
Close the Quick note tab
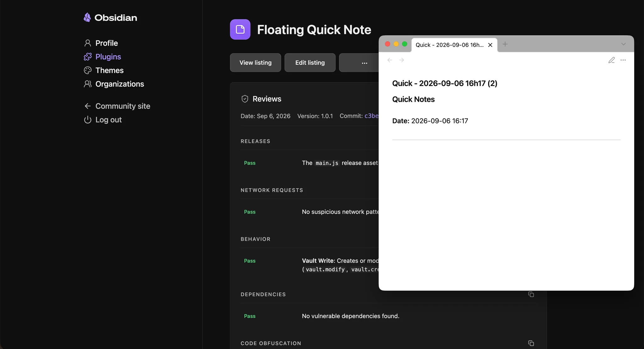(490, 45)
